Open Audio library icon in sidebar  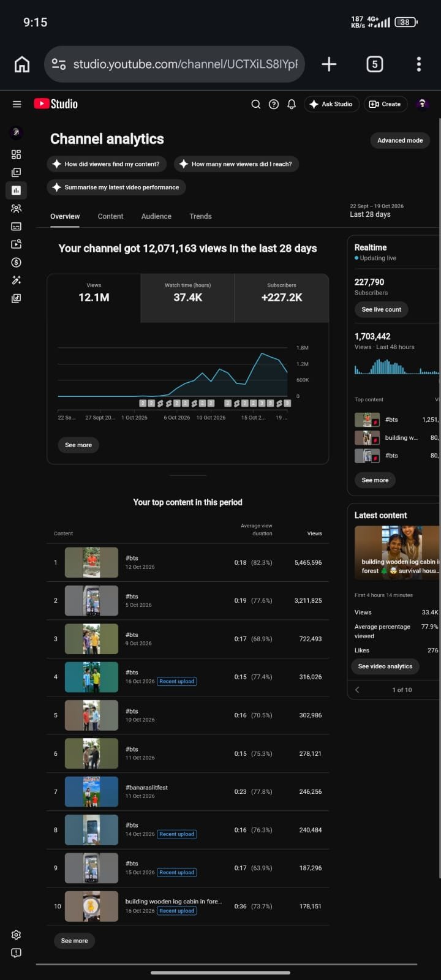[x=17, y=298]
